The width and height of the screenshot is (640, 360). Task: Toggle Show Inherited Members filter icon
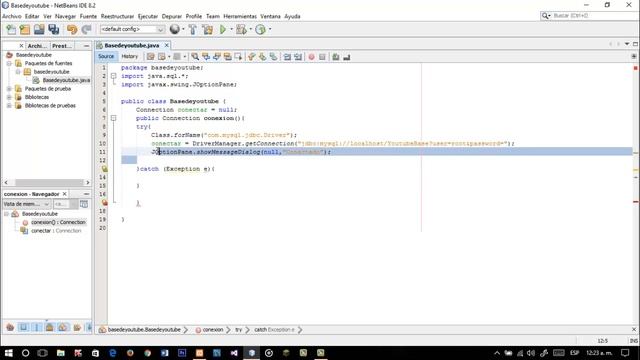10,327
